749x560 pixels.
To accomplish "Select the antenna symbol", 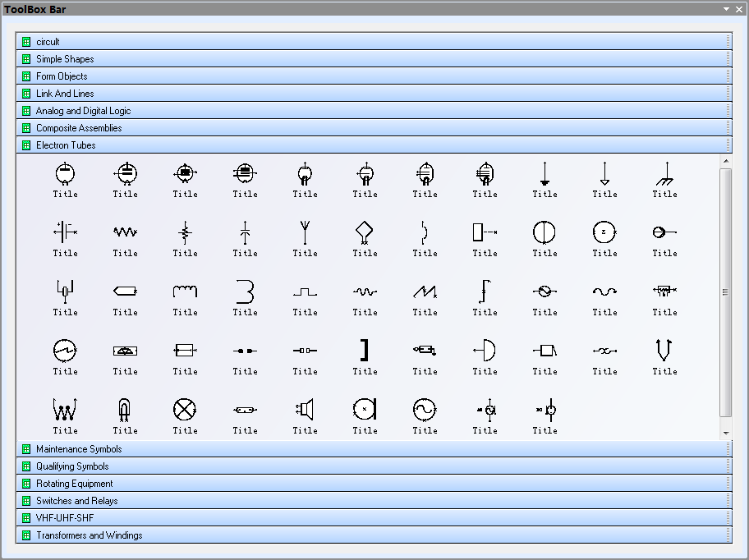I will click(305, 232).
